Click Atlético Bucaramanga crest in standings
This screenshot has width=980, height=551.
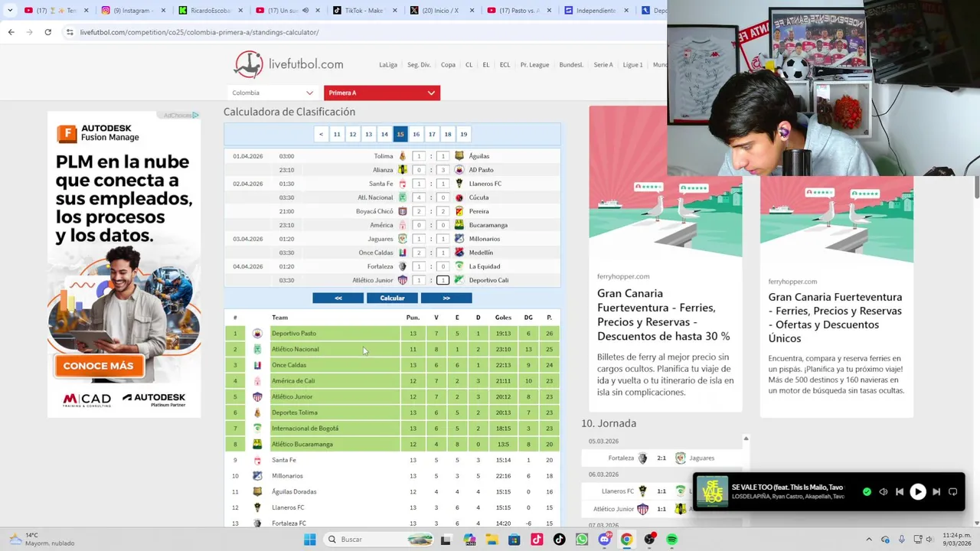(257, 444)
